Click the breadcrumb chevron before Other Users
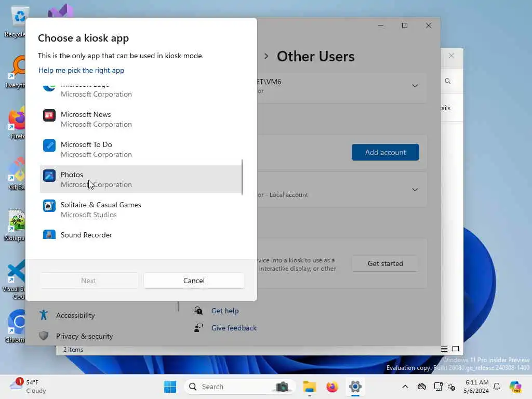The height and width of the screenshot is (399, 532). coord(267,56)
